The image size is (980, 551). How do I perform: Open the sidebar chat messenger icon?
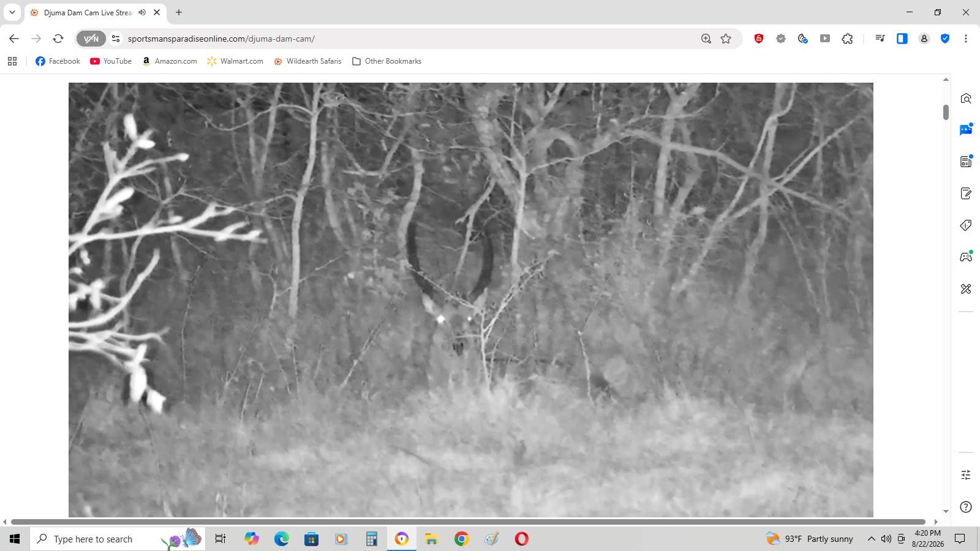pyautogui.click(x=966, y=130)
